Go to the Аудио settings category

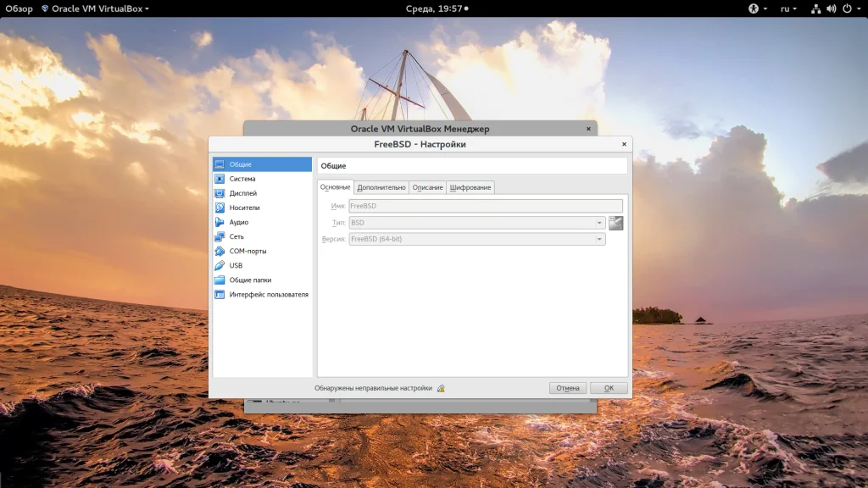pyautogui.click(x=238, y=222)
